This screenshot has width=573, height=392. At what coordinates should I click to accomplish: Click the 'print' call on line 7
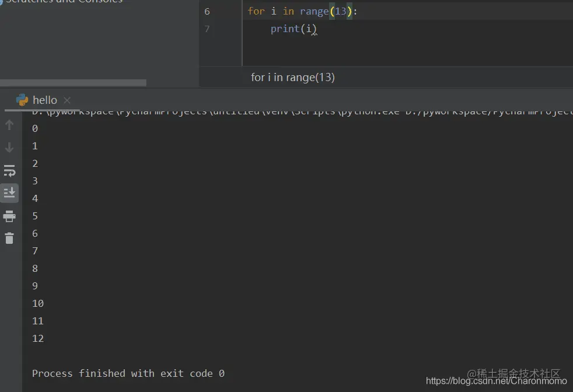click(x=285, y=29)
